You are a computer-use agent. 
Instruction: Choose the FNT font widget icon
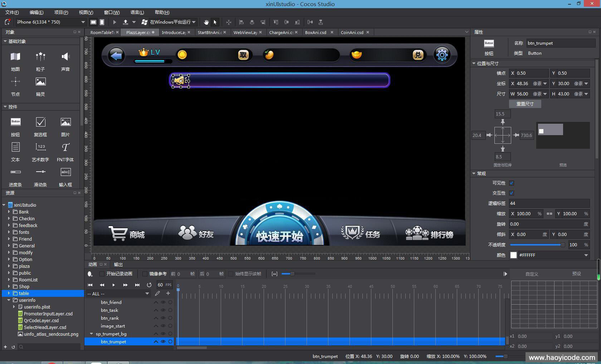point(65,147)
